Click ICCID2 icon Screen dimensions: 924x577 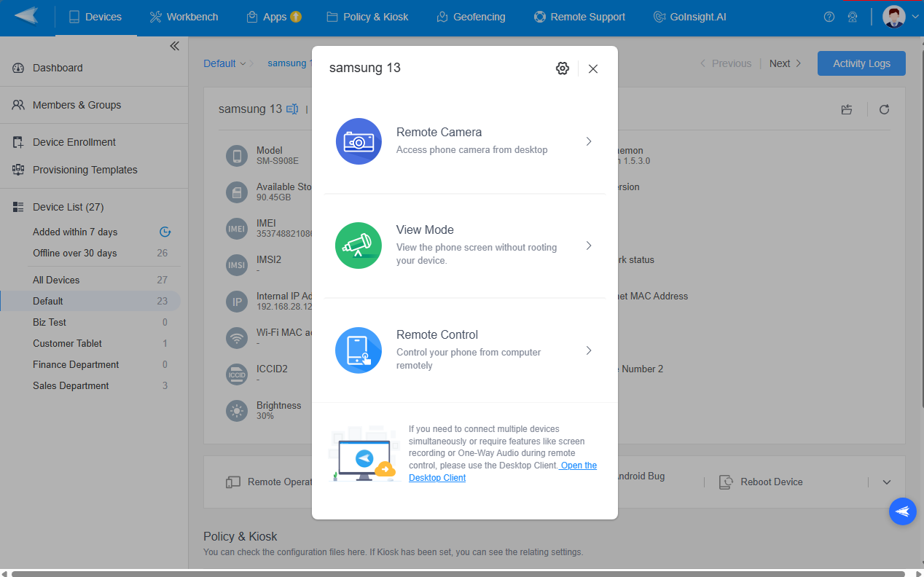pyautogui.click(x=236, y=374)
